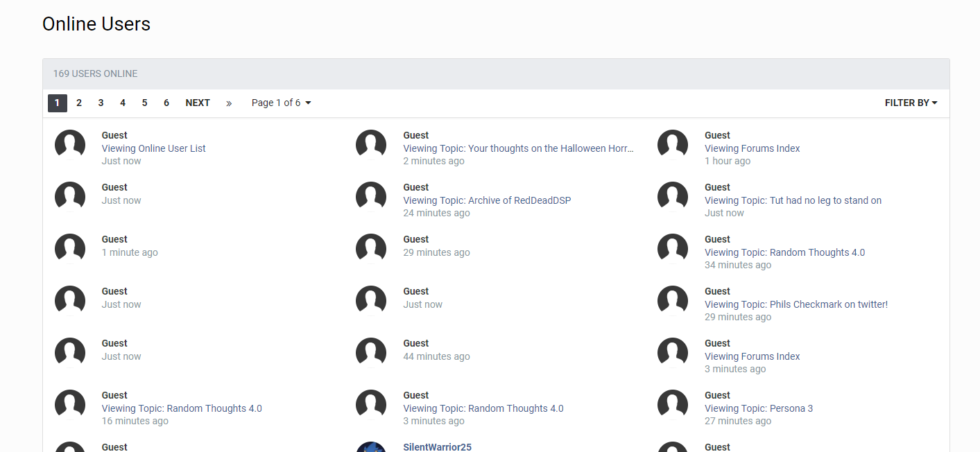Open Viewing Online User List link
980x452 pixels.
154,148
